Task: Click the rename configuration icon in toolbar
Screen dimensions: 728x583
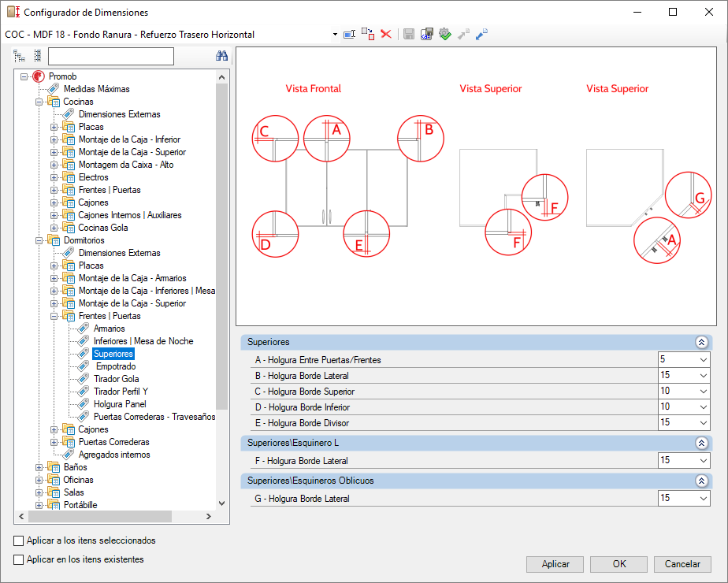Action: [x=349, y=34]
